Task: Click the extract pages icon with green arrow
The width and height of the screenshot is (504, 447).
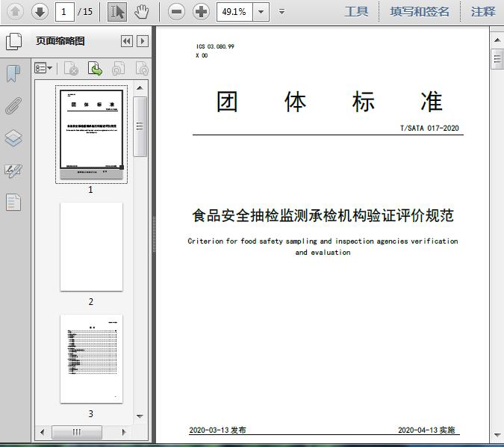Action: (x=96, y=69)
